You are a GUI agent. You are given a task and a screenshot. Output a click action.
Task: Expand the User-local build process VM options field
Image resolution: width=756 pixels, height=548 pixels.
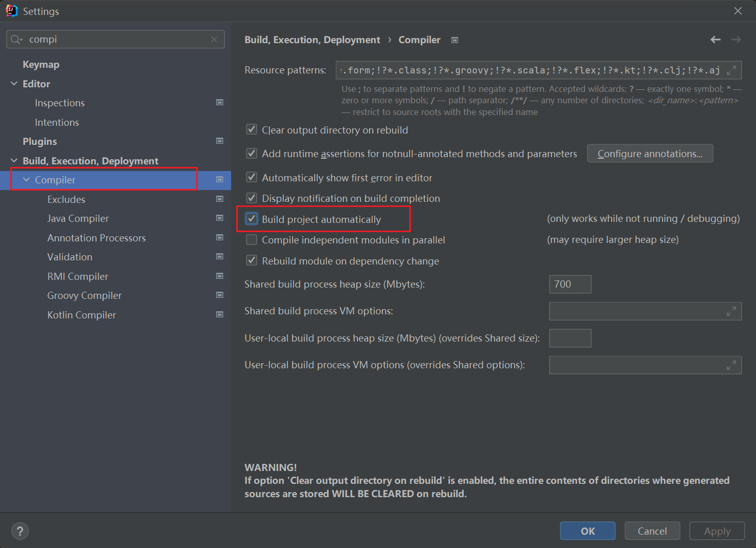[x=731, y=365]
